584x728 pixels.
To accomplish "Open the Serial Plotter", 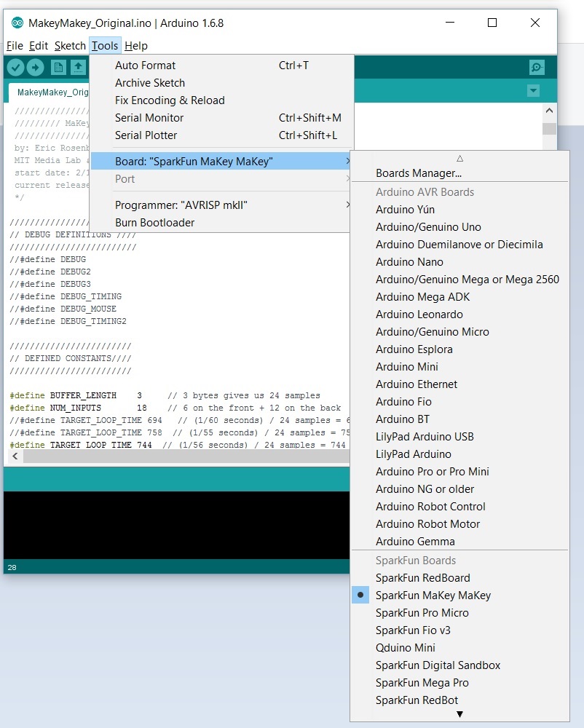I will (148, 135).
